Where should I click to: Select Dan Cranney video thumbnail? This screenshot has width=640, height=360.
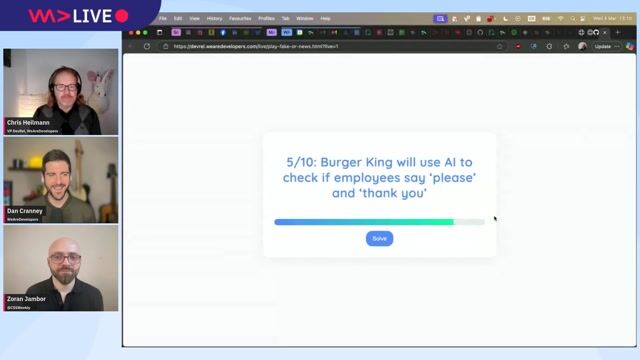click(x=61, y=180)
